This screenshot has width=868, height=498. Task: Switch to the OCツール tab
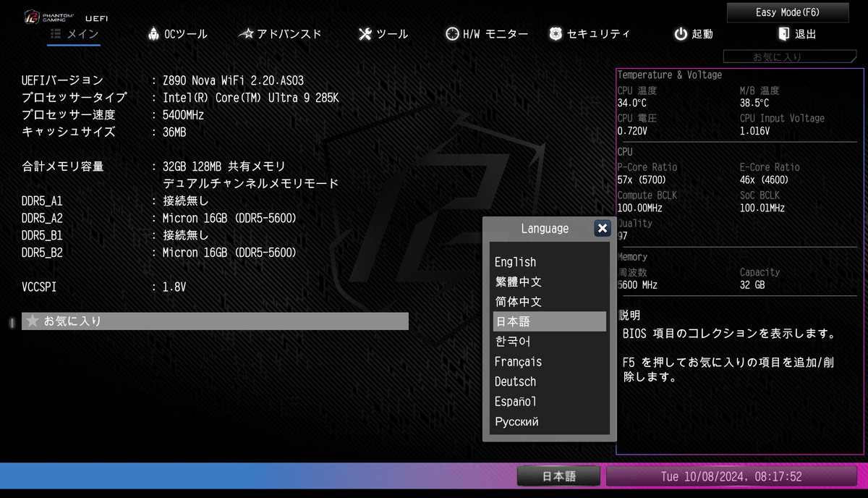[177, 34]
